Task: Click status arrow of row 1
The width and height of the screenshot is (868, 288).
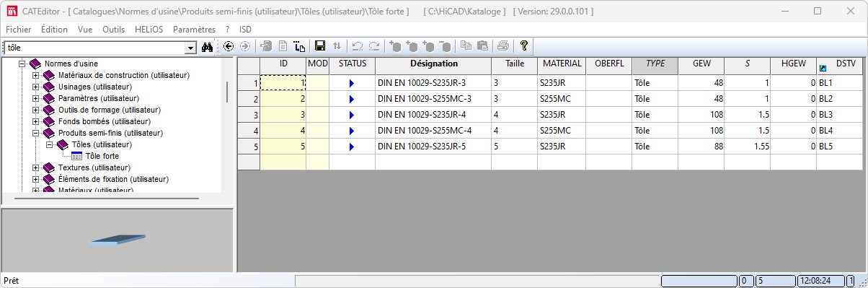Action: tap(352, 83)
